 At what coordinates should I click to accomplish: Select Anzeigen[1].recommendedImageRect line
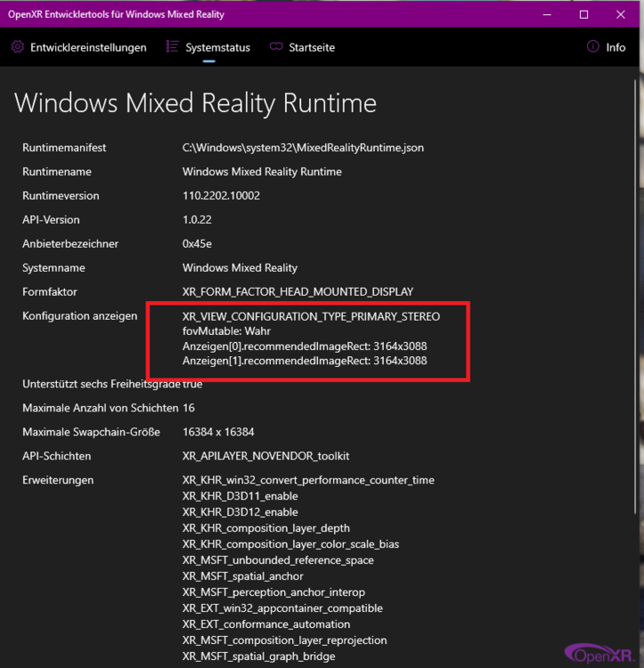click(305, 361)
